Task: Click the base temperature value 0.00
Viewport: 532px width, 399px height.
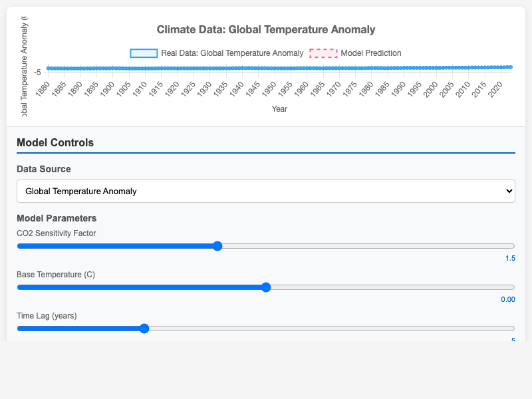Action: tap(507, 299)
